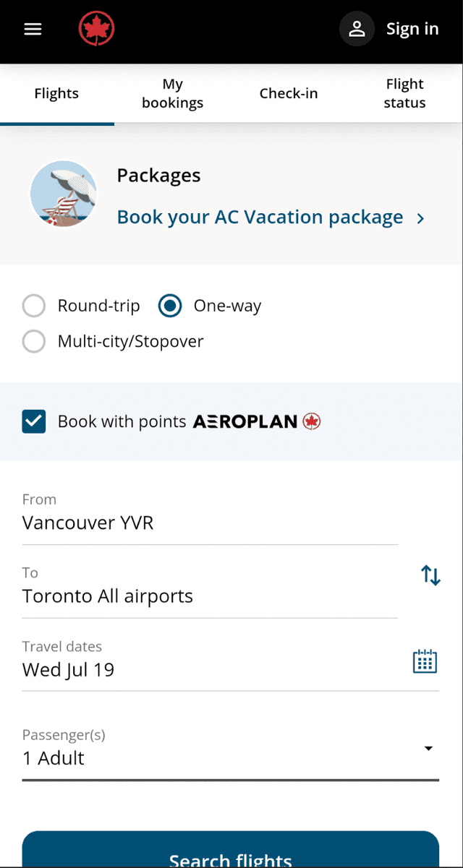The height and width of the screenshot is (868, 463).
Task: Edit the From field Vancouver YVR
Action: pyautogui.click(x=210, y=523)
